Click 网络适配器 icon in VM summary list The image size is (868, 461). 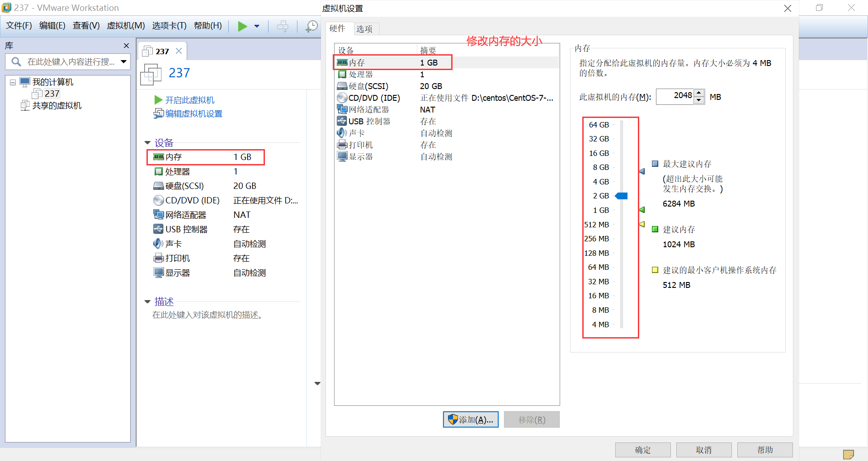[x=158, y=215]
